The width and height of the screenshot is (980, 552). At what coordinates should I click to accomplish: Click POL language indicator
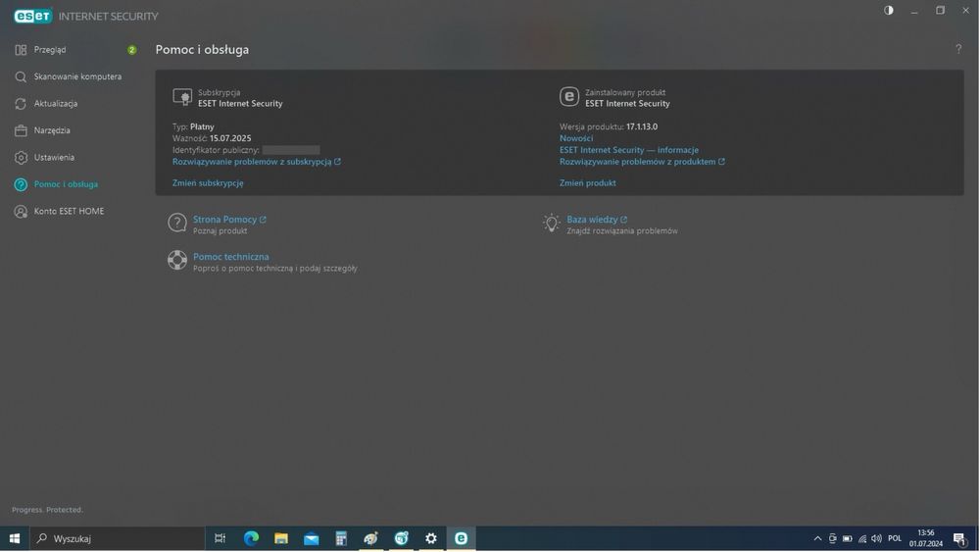coord(895,539)
